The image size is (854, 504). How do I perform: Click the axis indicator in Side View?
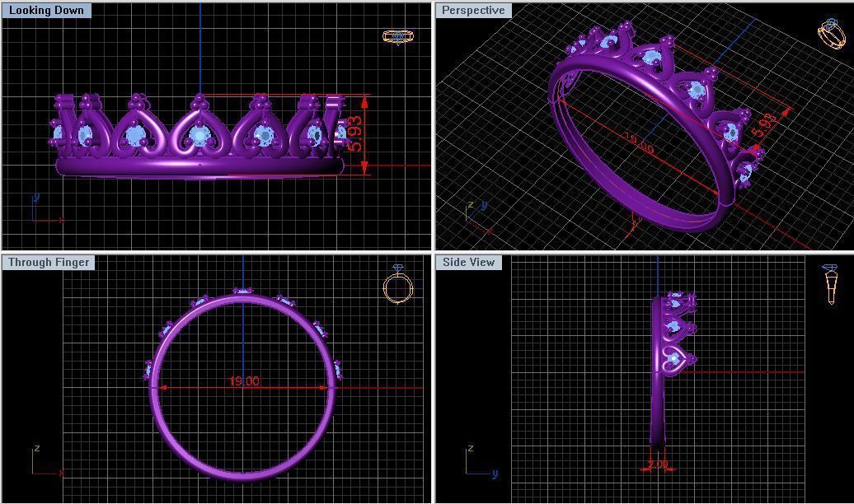pos(481,461)
